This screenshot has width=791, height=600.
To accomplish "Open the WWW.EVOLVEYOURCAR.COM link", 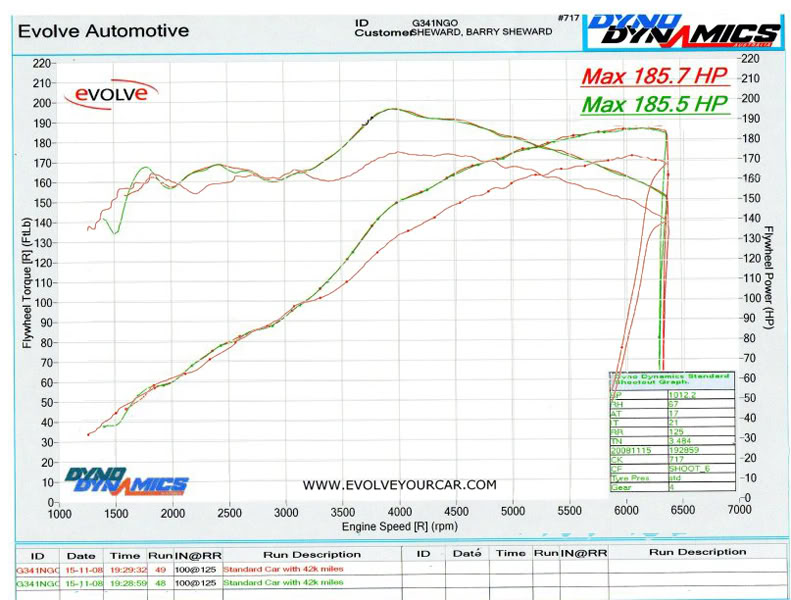I will (x=399, y=485).
